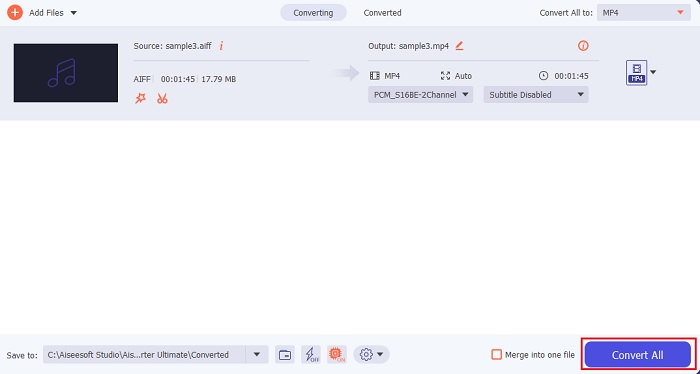The image size is (700, 374).
Task: Open the gear settings dropdown
Action: (x=371, y=355)
